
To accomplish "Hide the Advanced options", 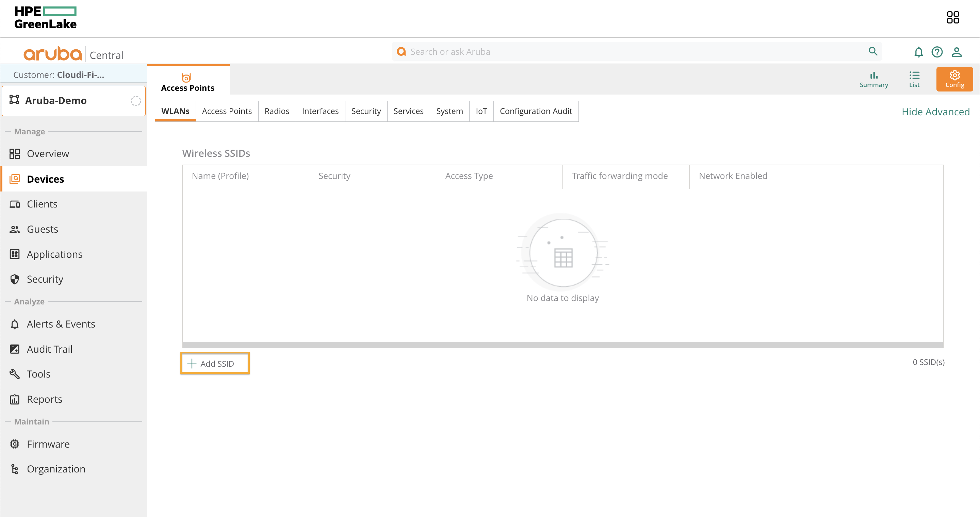I will click(x=936, y=111).
